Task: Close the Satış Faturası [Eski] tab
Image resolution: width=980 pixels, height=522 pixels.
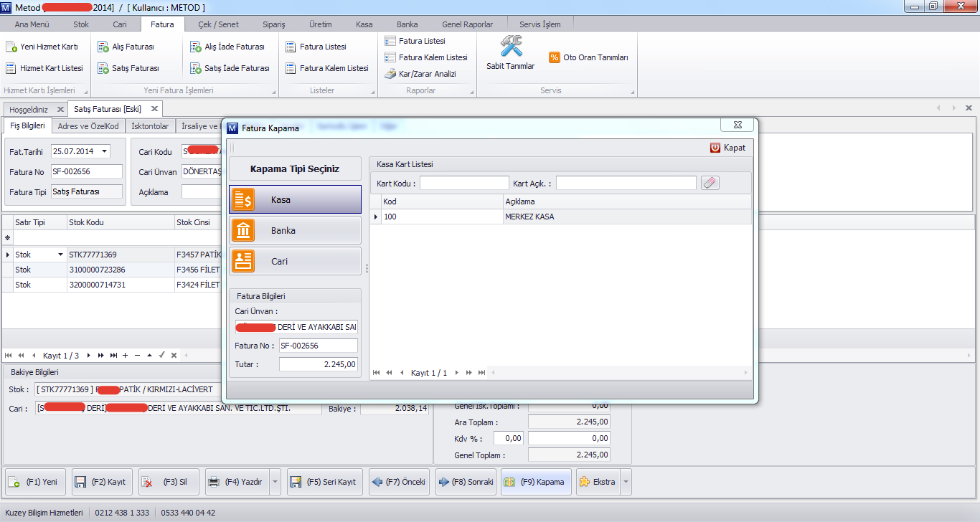Action: (153, 109)
